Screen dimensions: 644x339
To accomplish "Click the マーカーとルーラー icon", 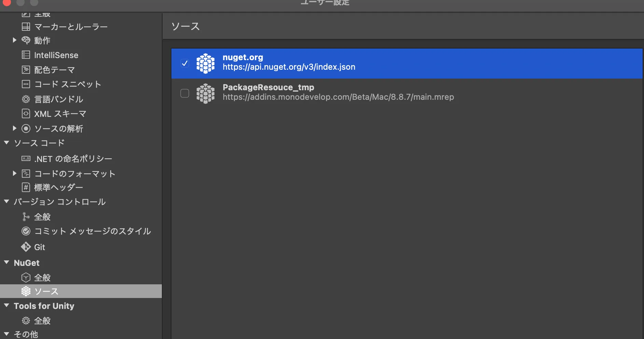I will (26, 26).
